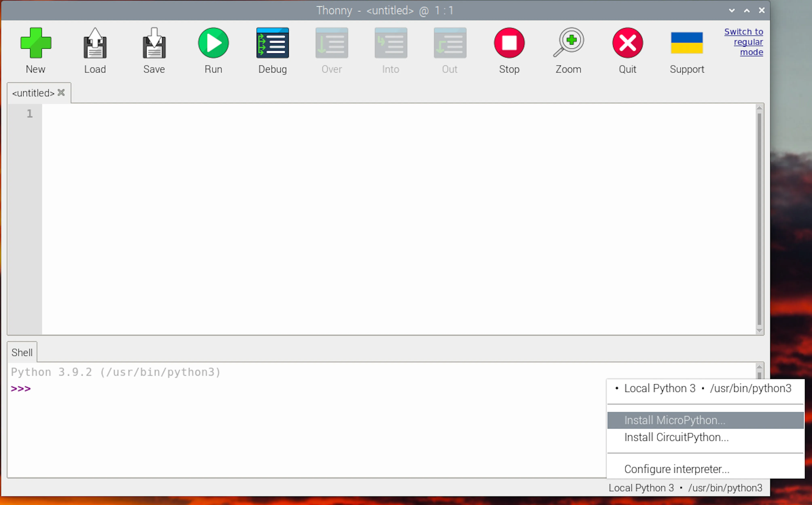The image size is (812, 505).
Task: Click the Support Ukraine flag icon
Action: coord(687,43)
